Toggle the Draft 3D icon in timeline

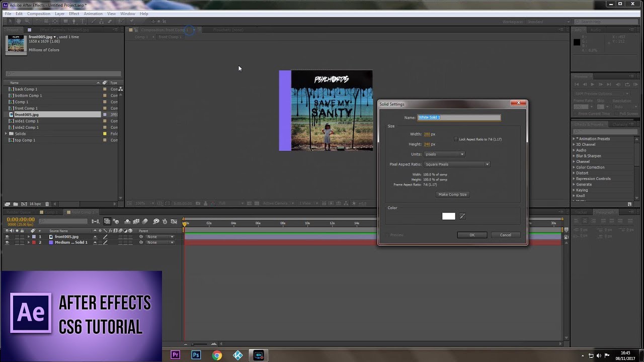[x=116, y=222]
